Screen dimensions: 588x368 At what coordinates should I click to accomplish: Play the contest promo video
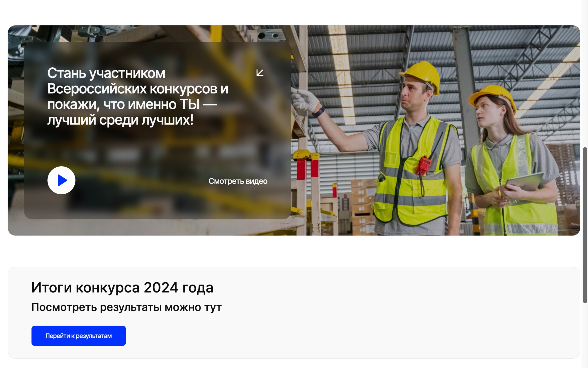(61, 180)
